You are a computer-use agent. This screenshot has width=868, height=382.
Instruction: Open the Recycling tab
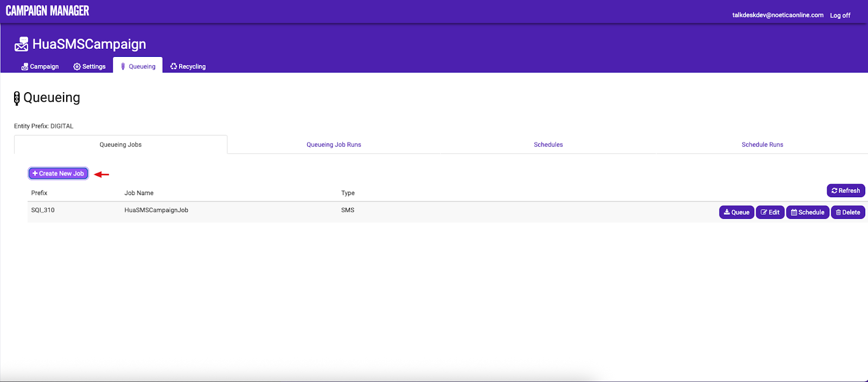pyautogui.click(x=188, y=66)
